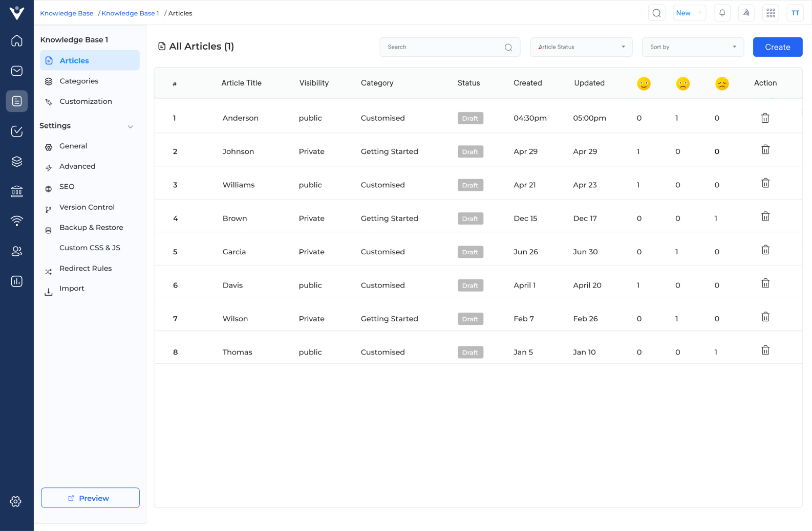This screenshot has height=531, width=812.
Task: Delete the Anderson article with trash icon
Action: [x=765, y=118]
